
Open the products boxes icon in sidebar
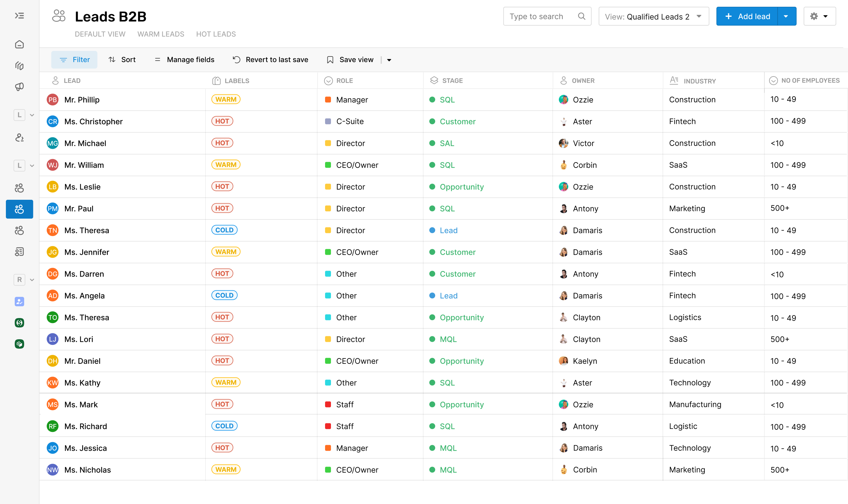pos(19,66)
